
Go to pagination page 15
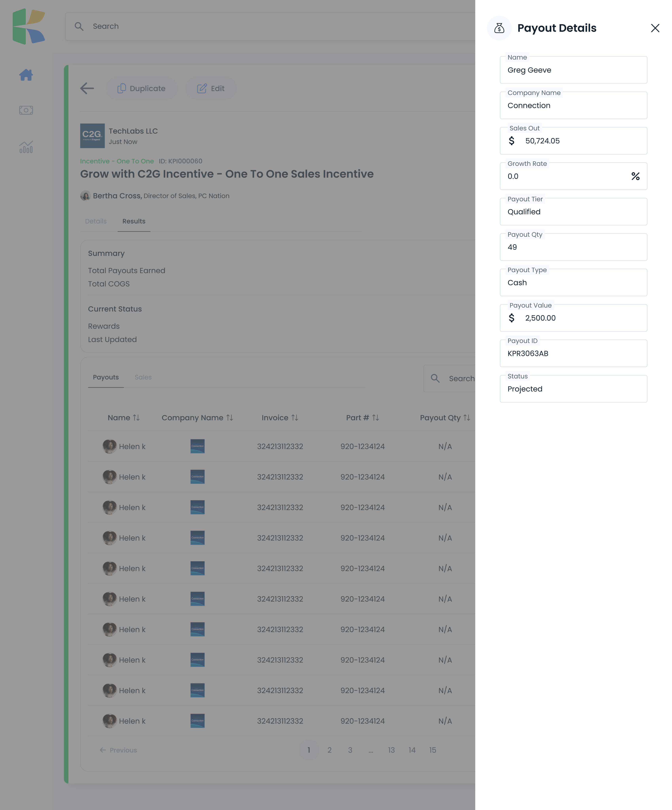click(x=433, y=750)
